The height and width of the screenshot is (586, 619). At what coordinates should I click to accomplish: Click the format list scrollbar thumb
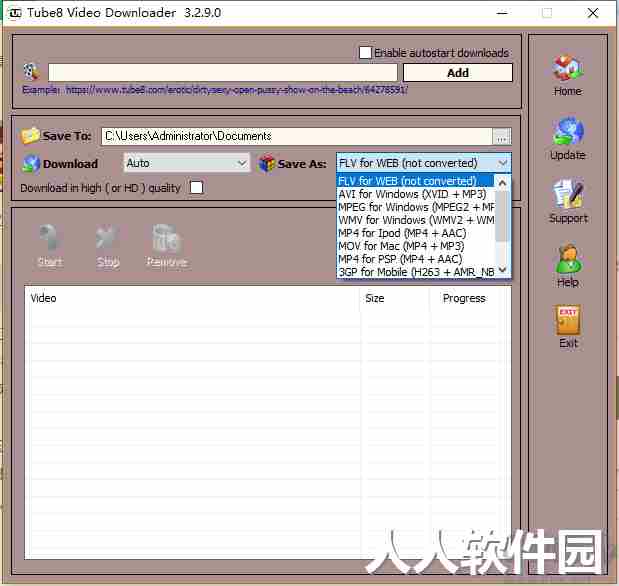502,216
